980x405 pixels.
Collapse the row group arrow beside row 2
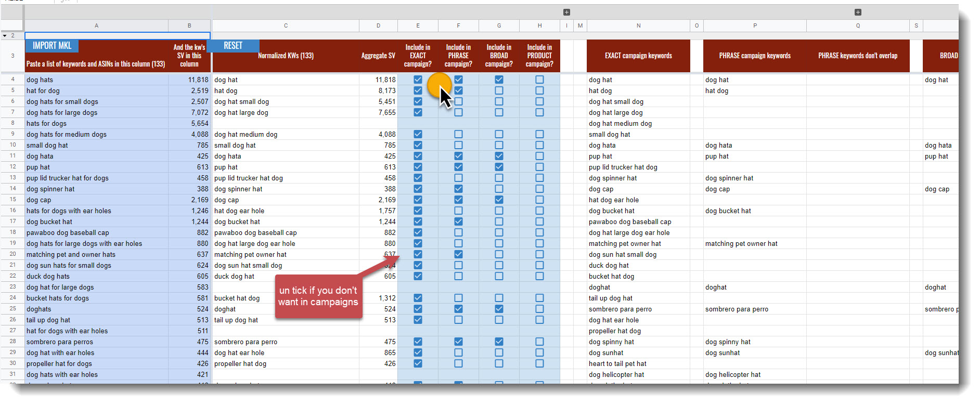(5, 35)
